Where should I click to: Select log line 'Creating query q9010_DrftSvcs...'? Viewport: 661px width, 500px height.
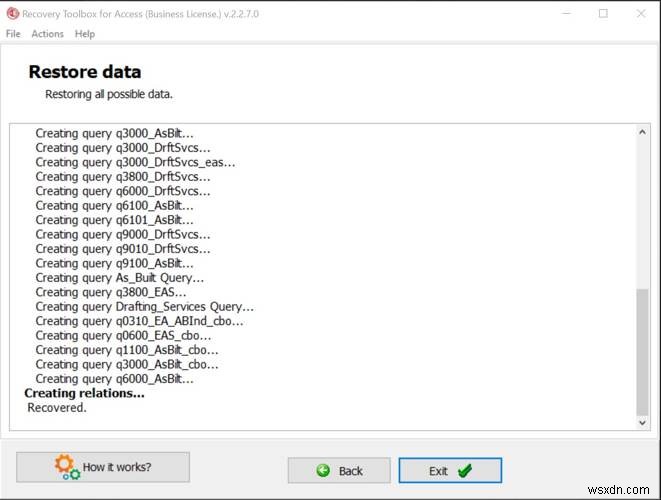[123, 249]
